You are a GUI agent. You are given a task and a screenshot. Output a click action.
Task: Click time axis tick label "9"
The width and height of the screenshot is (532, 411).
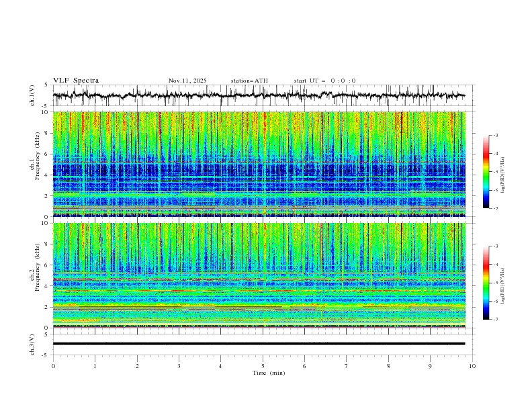pyautogui.click(x=430, y=366)
